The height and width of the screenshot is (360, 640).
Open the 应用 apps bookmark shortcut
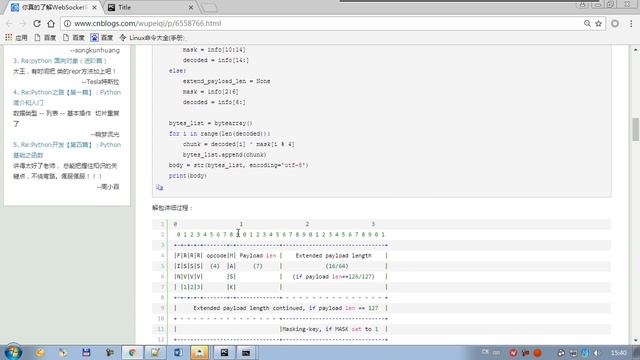click(16, 38)
